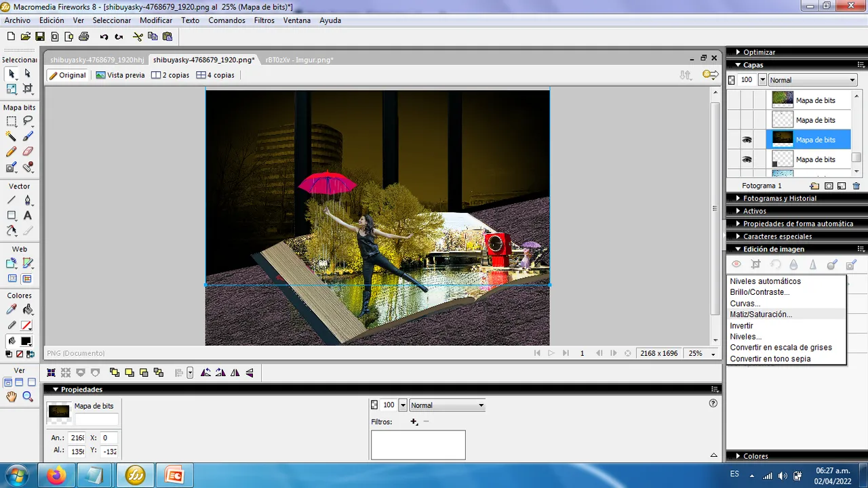Select the Rectangle vector tool
This screenshot has height=488, width=868.
coord(12,216)
